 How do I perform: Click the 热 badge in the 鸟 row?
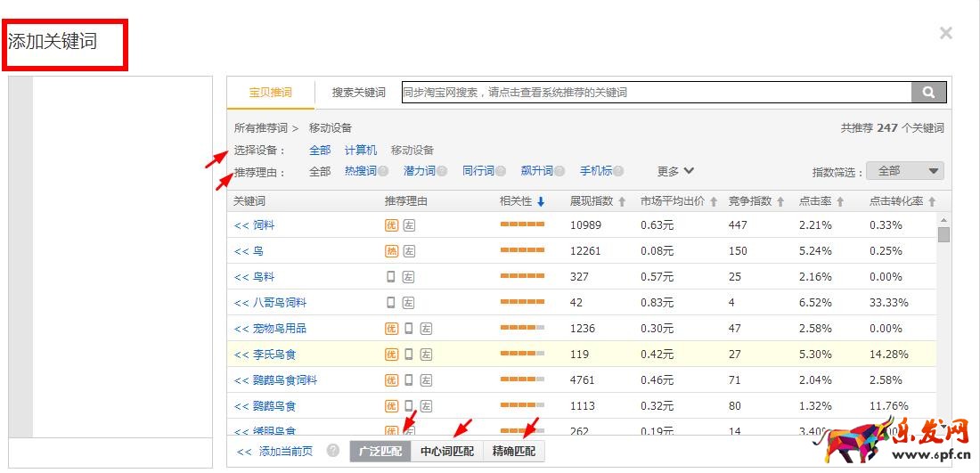(x=391, y=251)
